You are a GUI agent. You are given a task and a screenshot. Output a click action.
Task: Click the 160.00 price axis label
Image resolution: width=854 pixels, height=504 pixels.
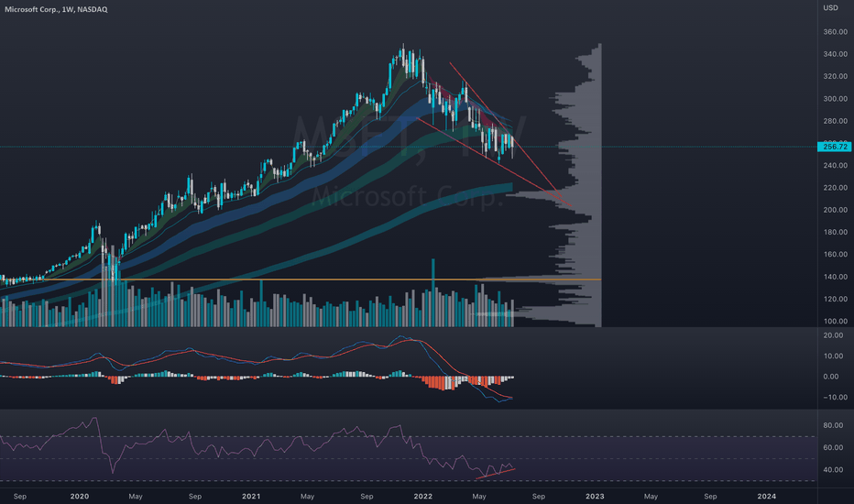click(835, 254)
